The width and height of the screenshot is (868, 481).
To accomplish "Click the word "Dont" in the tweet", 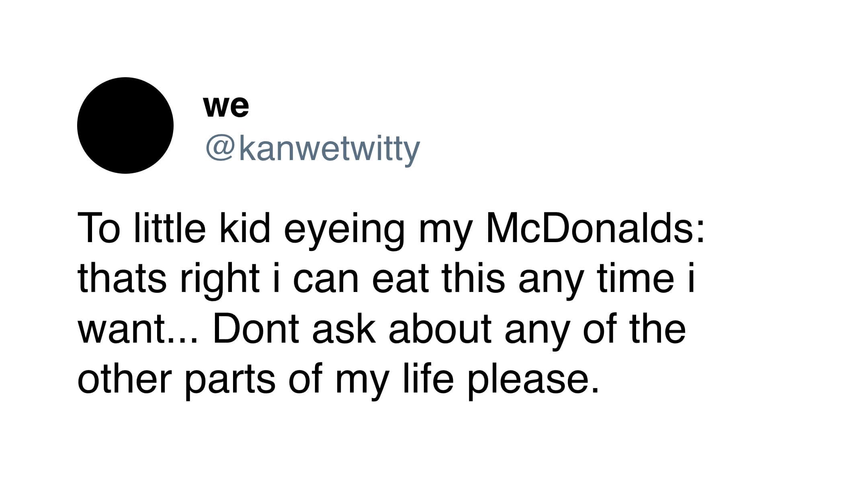I will click(x=256, y=328).
